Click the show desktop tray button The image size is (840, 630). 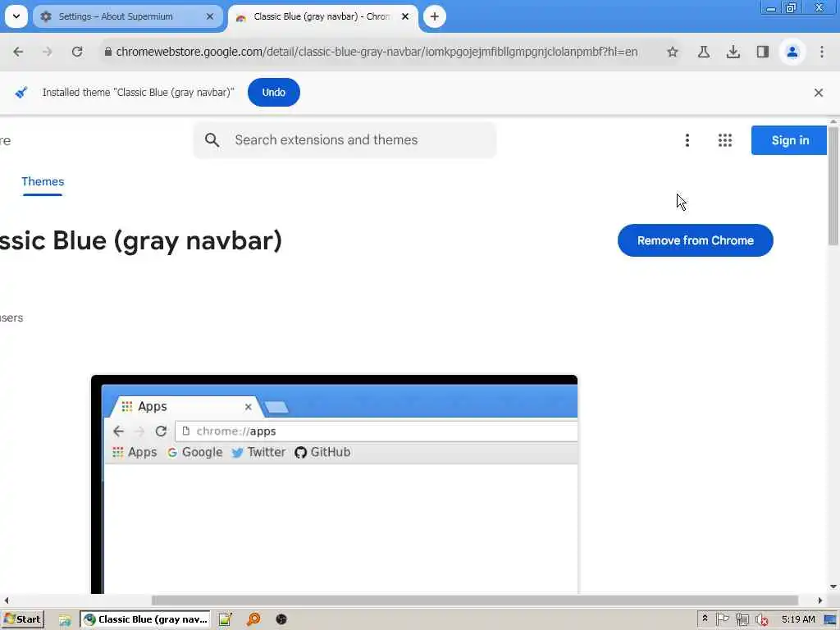[831, 620]
